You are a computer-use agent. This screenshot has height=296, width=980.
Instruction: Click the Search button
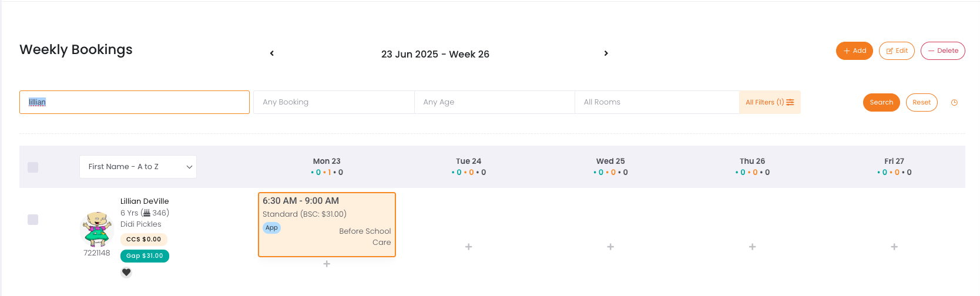pos(881,102)
